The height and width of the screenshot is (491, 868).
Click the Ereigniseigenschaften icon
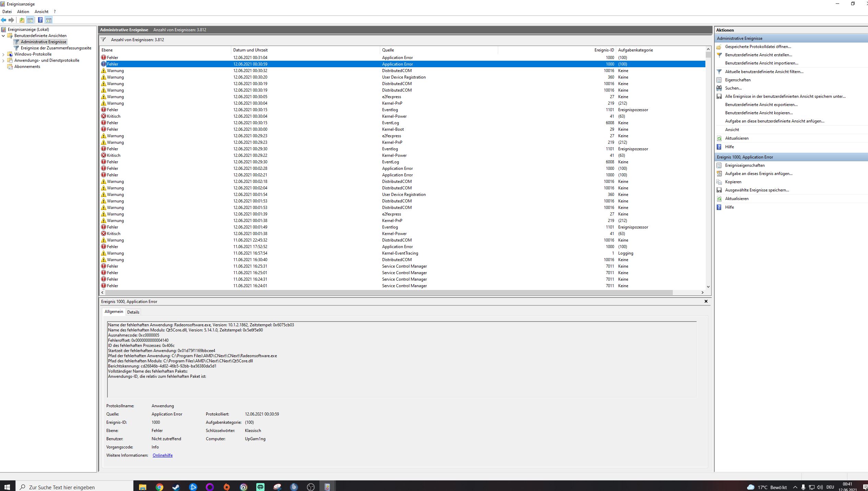tap(719, 165)
